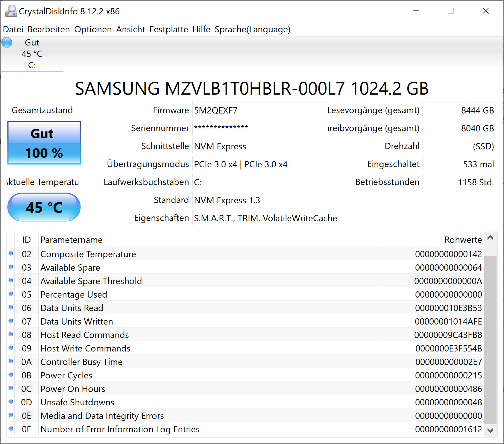Click the status dot for Power Cycles

click(11, 375)
